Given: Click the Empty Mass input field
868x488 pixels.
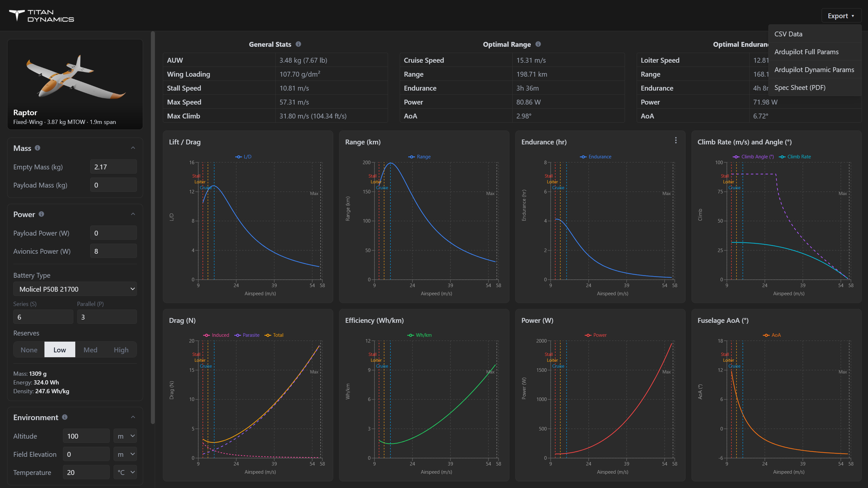Looking at the screenshot, I should click(113, 167).
